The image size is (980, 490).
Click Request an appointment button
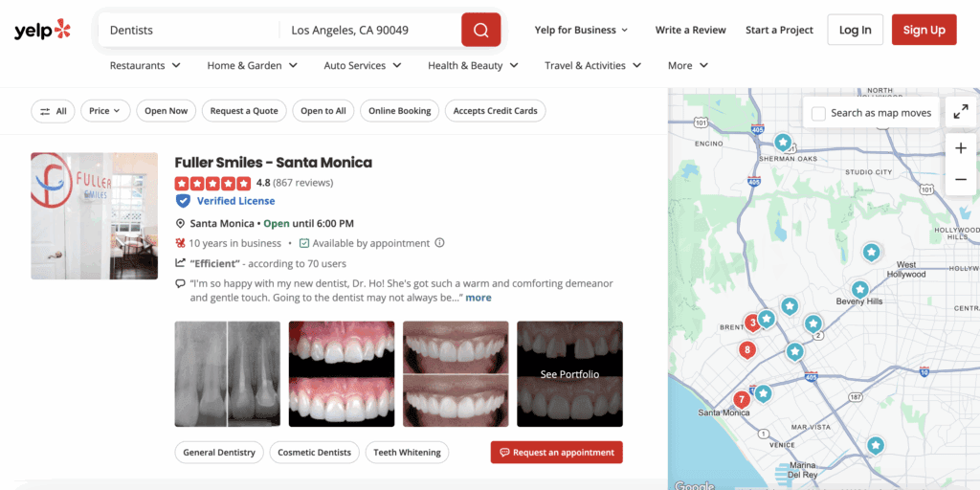coord(556,453)
